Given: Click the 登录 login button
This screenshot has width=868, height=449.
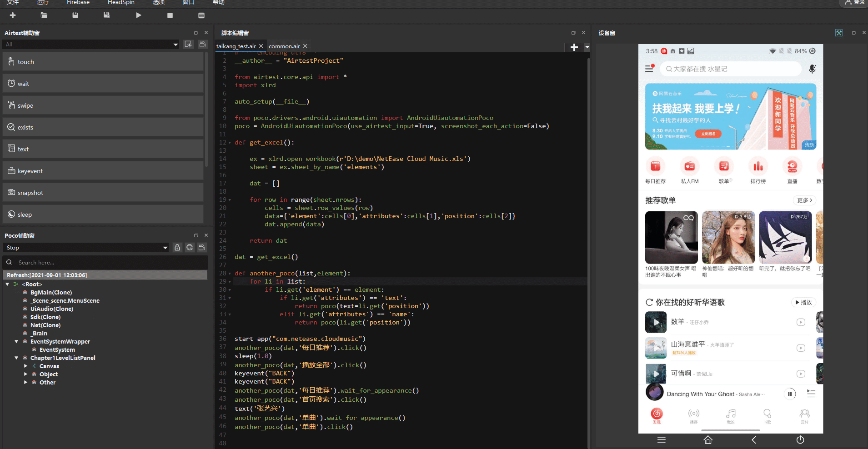Looking at the screenshot, I should click(854, 3).
